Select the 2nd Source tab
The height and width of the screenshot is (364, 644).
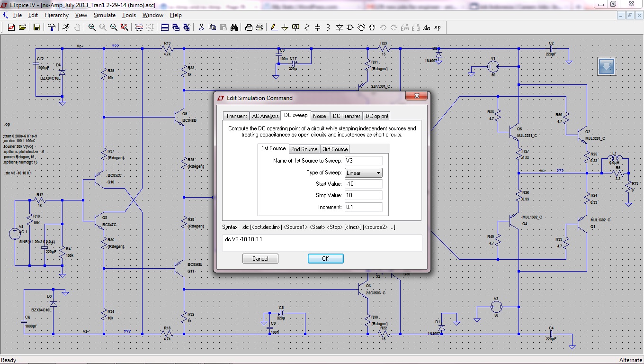(x=304, y=149)
